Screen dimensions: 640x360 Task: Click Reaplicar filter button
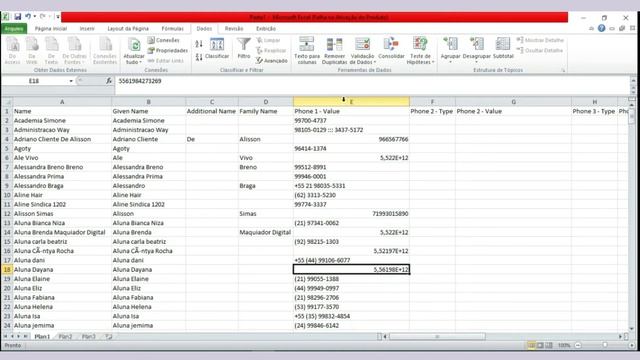(271, 50)
